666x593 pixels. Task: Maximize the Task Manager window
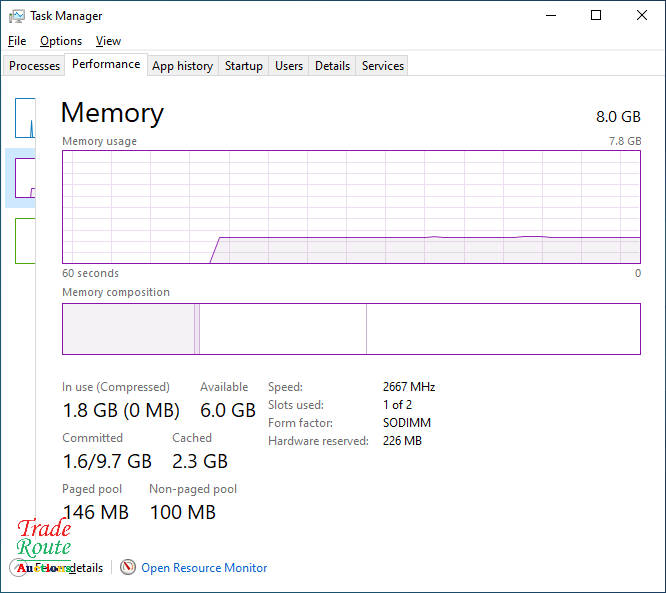pyautogui.click(x=596, y=16)
